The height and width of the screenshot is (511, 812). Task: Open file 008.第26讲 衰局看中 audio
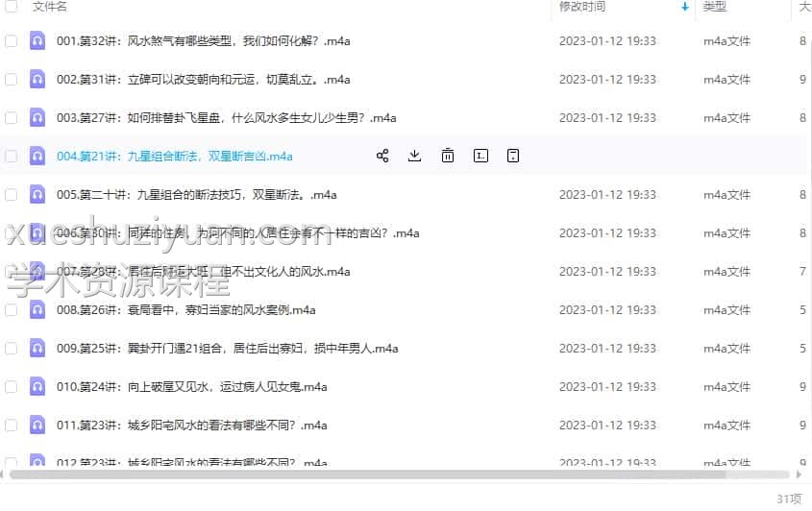(185, 310)
